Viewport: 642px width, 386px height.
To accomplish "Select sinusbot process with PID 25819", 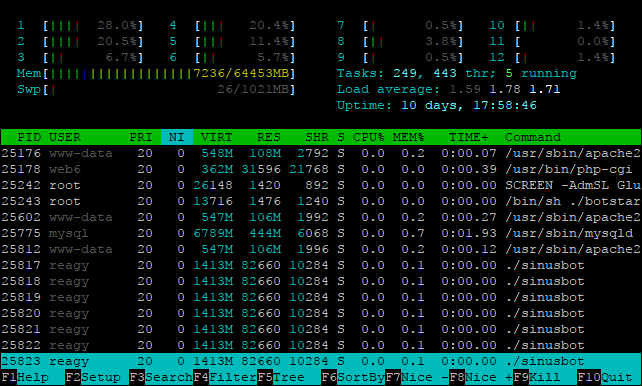I will [321, 297].
